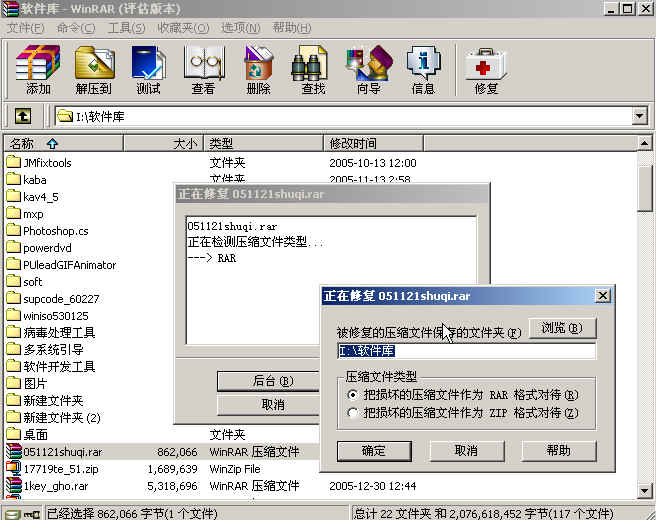Click 取消 in the repair progress window

268,405
